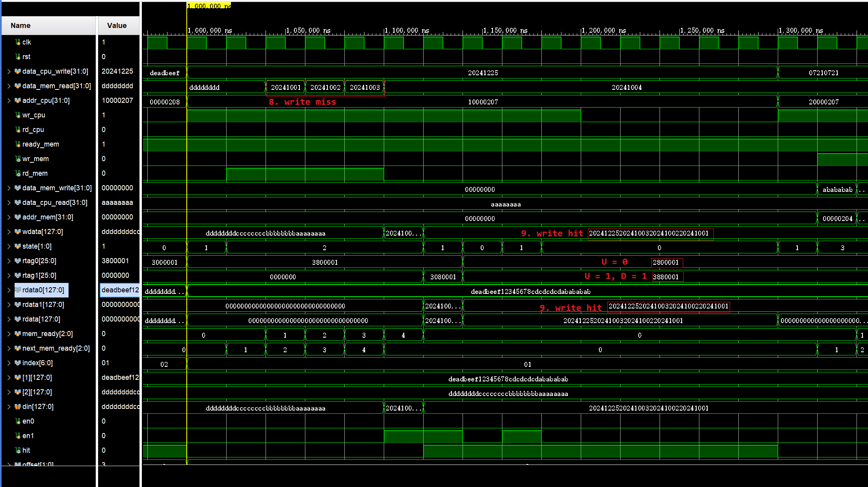Image resolution: width=868 pixels, height=487 pixels.
Task: Click the ready_mem signal icon
Action: click(x=18, y=144)
